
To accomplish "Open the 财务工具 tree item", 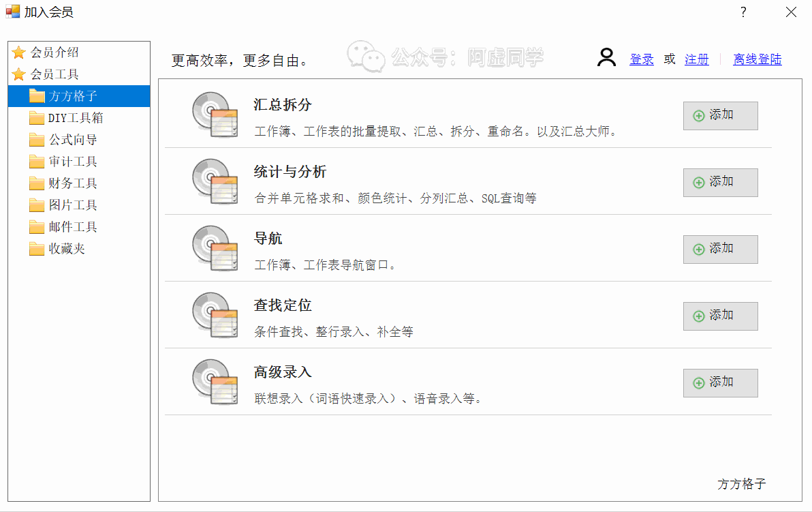I will [x=73, y=183].
